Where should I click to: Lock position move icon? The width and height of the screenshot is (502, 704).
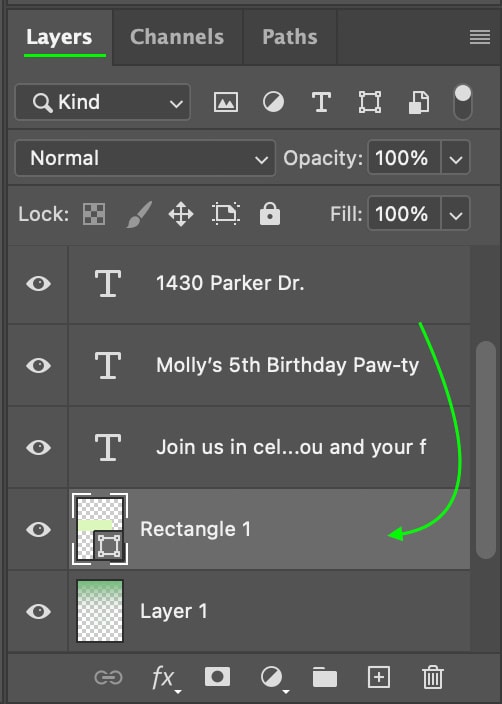[181, 214]
